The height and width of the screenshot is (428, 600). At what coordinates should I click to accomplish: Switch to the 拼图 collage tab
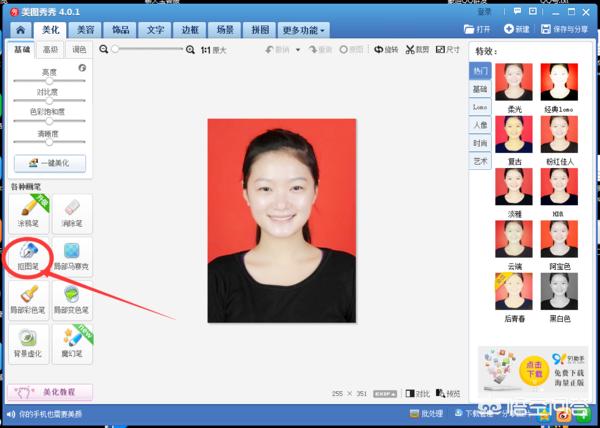tap(260, 30)
